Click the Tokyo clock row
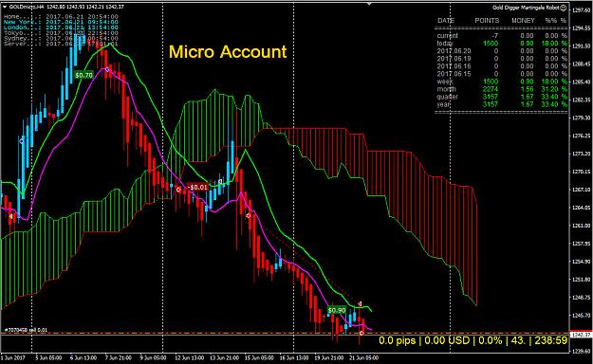Viewport: 593px width, 364px height. (61, 33)
